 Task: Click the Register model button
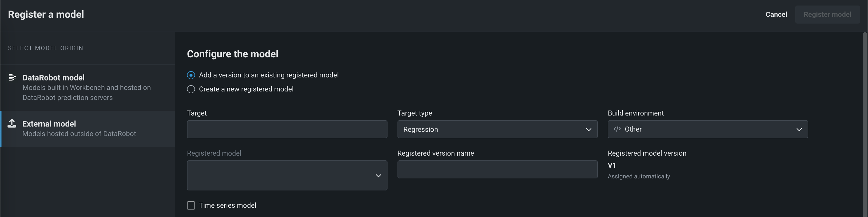coord(827,15)
